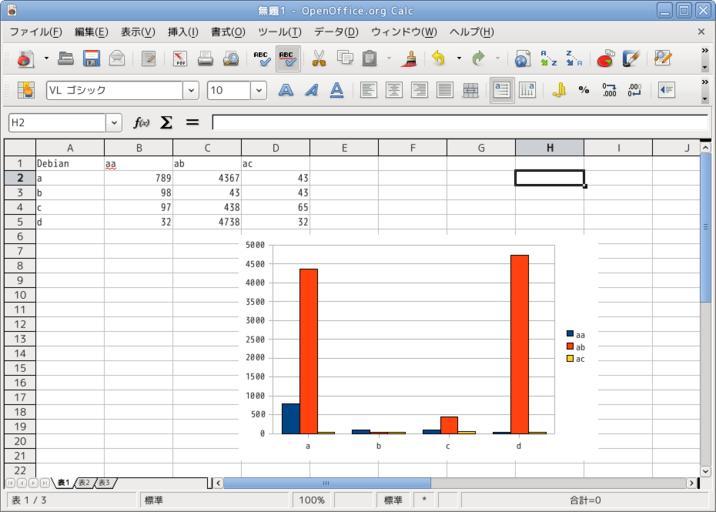Toggle underline formatting

337,90
